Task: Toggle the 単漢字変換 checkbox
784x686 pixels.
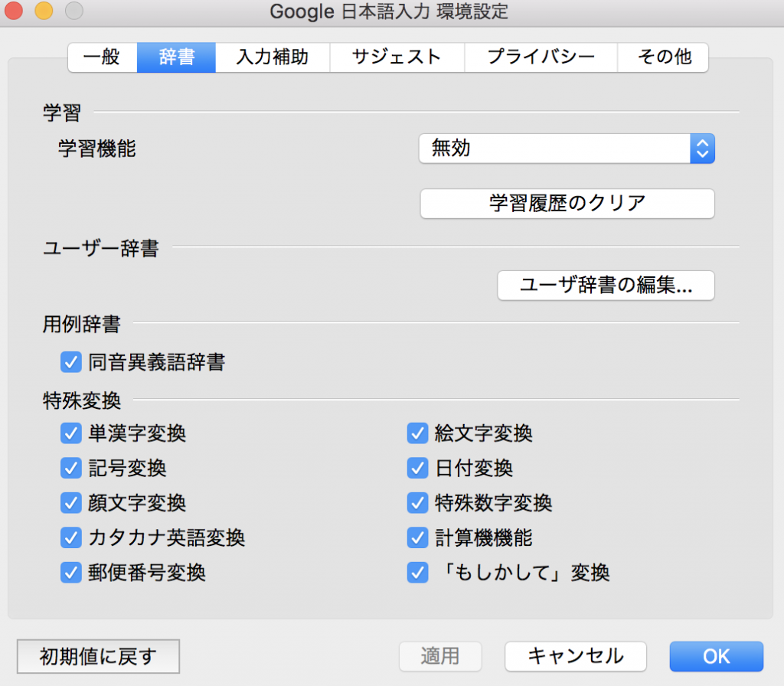Action: point(71,434)
